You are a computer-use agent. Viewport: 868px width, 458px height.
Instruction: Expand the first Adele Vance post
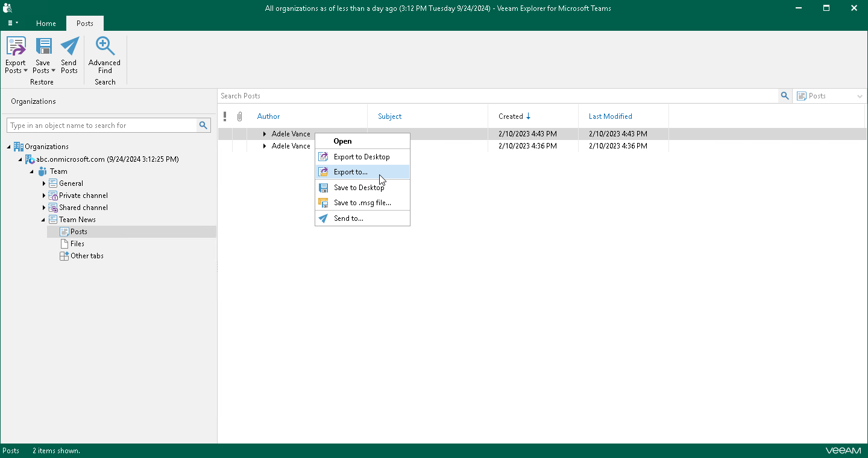click(263, 133)
